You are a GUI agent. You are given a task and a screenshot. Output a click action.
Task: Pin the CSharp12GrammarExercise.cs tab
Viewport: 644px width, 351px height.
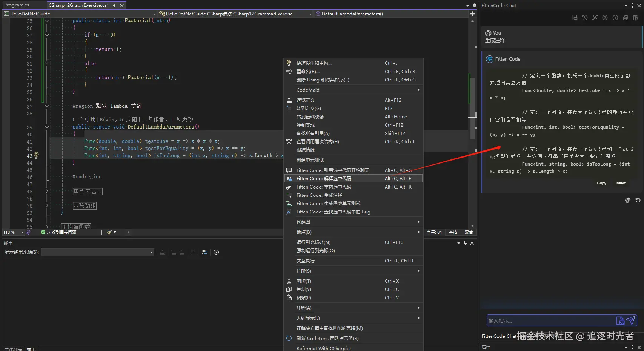point(115,5)
